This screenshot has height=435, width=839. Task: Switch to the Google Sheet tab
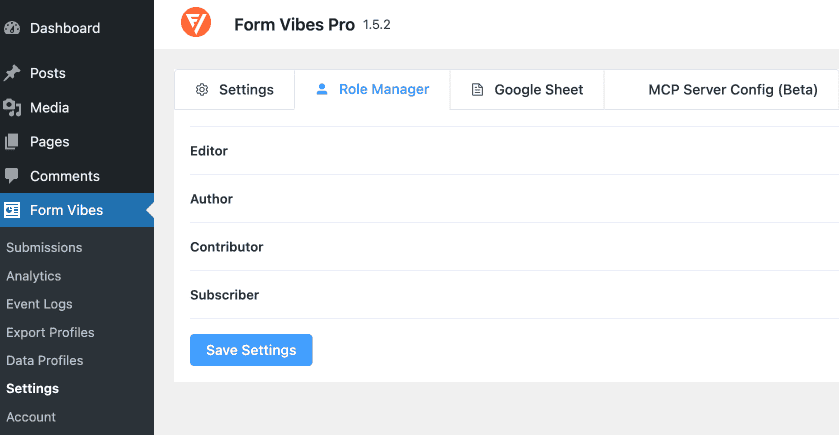coord(527,89)
